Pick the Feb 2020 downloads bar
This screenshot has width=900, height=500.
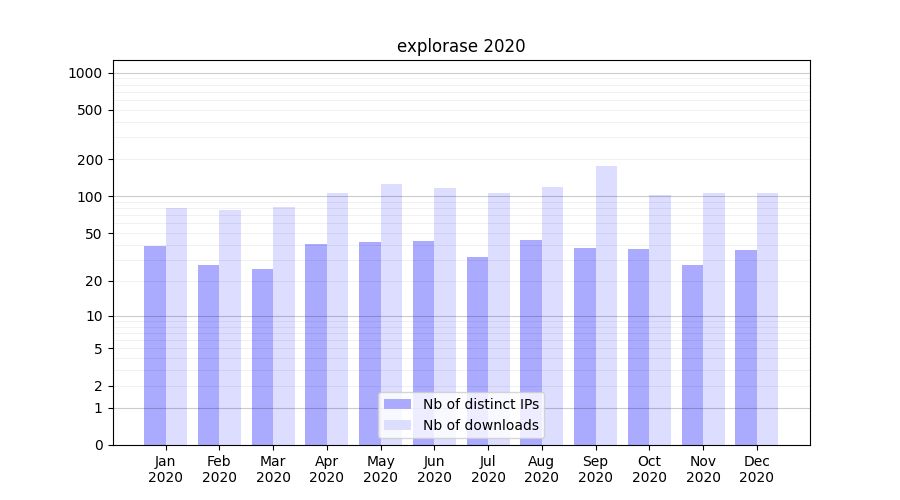[x=230, y=327]
